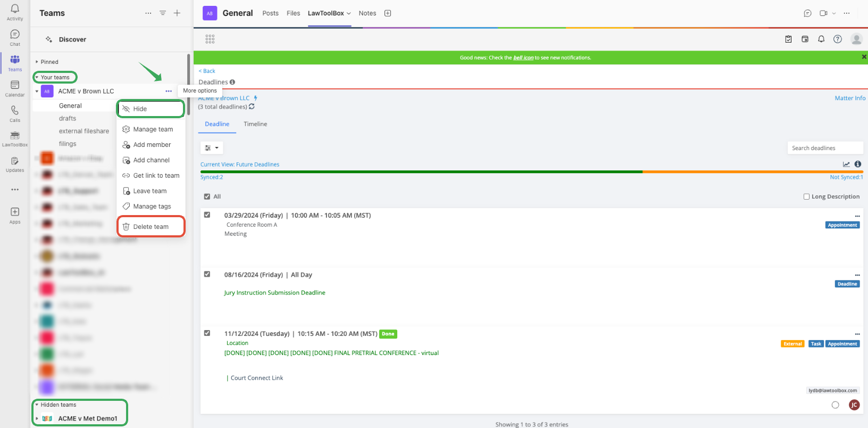
Task: Open Calls in the app rail
Action: [x=15, y=110]
